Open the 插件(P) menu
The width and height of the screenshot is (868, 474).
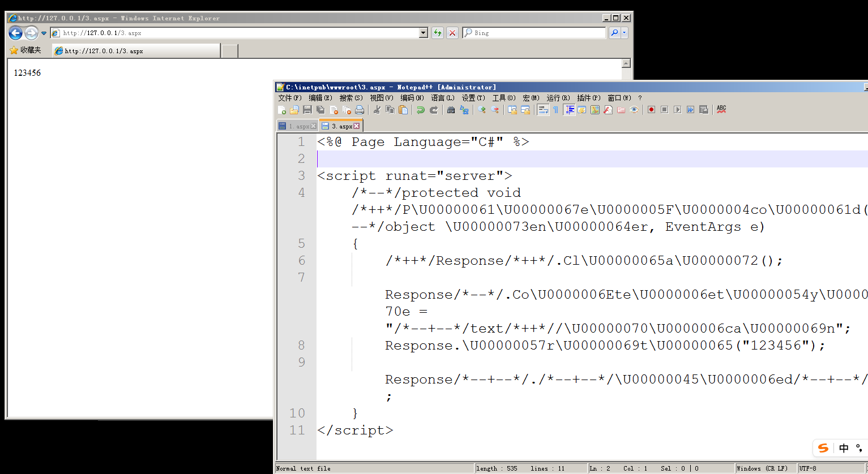click(589, 98)
